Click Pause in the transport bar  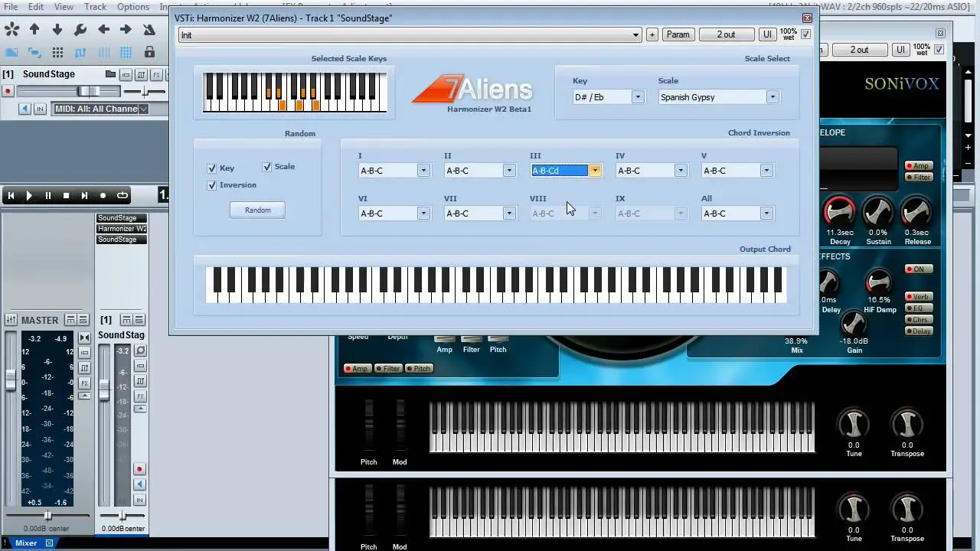coord(47,195)
